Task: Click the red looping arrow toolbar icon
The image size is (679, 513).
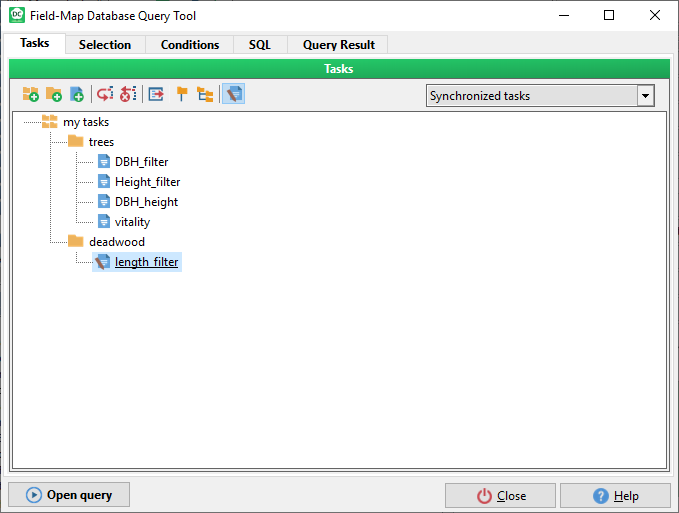Action: (x=105, y=95)
